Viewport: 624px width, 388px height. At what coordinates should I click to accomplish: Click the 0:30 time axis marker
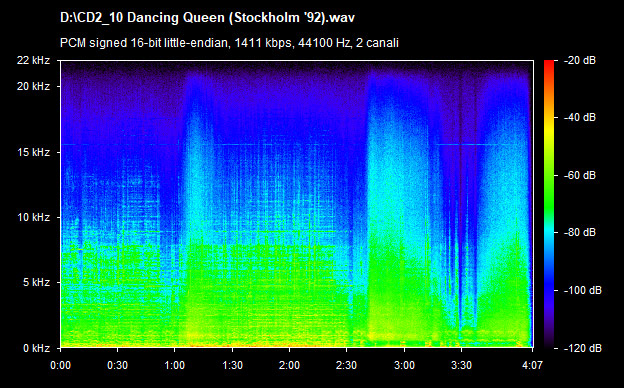[x=117, y=365]
